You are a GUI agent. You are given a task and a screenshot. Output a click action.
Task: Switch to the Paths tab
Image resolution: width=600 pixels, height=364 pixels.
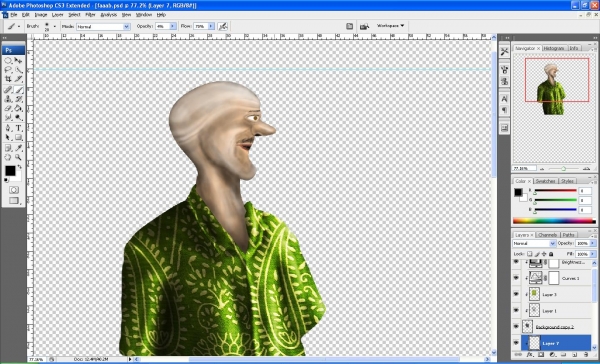(x=569, y=235)
